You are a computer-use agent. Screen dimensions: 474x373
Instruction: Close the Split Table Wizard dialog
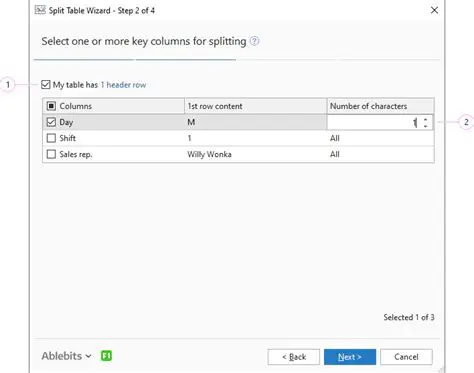(x=434, y=10)
